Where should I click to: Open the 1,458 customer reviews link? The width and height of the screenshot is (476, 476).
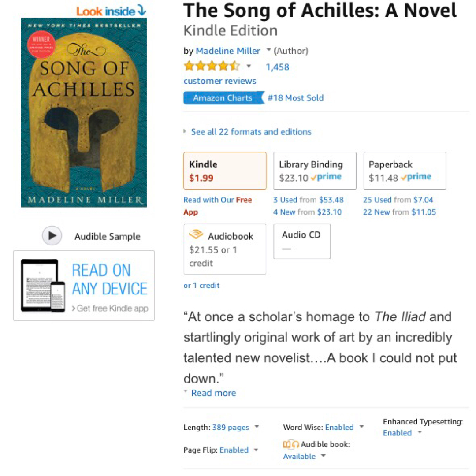tap(277, 67)
